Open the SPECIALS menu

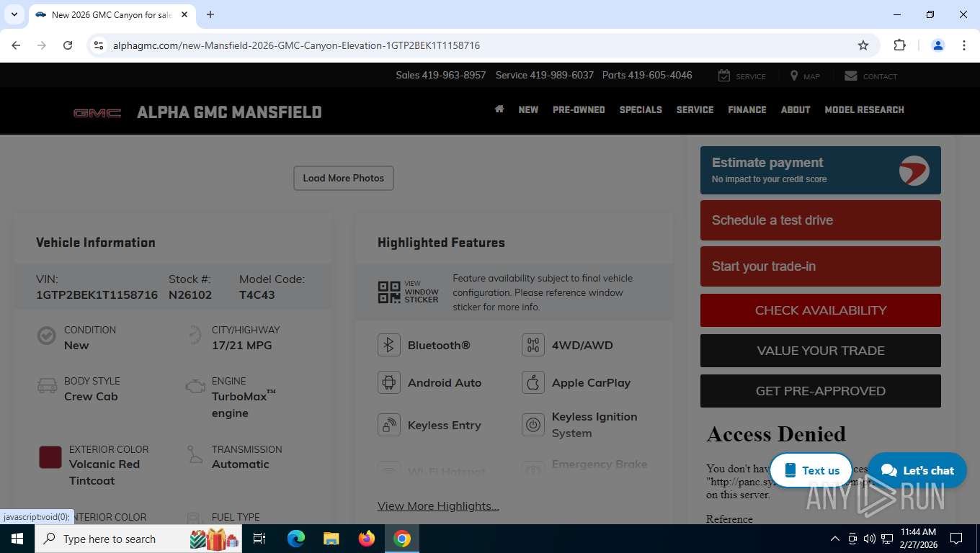[x=641, y=109]
